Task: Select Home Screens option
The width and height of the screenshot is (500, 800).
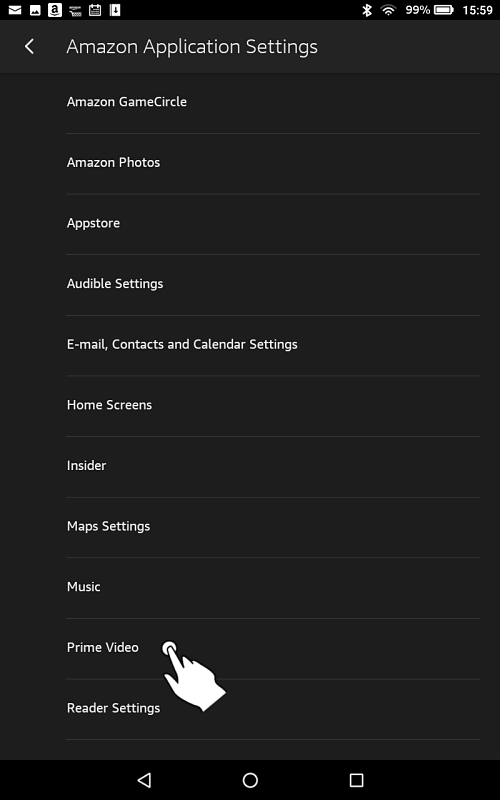Action: pyautogui.click(x=273, y=407)
